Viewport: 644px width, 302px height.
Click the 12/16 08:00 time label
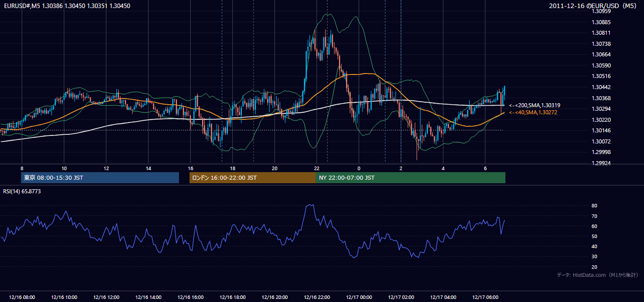click(x=22, y=297)
